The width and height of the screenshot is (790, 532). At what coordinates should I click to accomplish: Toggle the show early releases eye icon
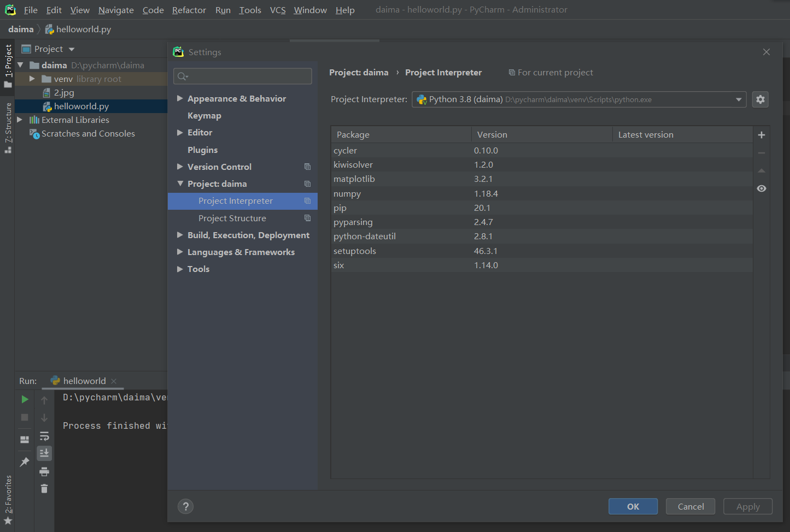[761, 188]
